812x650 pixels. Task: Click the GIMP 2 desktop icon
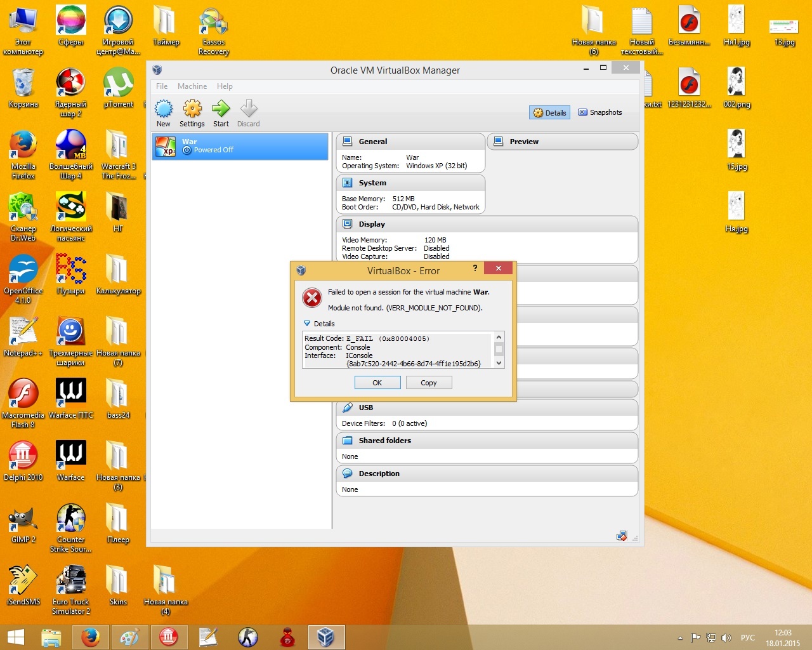coord(23,523)
